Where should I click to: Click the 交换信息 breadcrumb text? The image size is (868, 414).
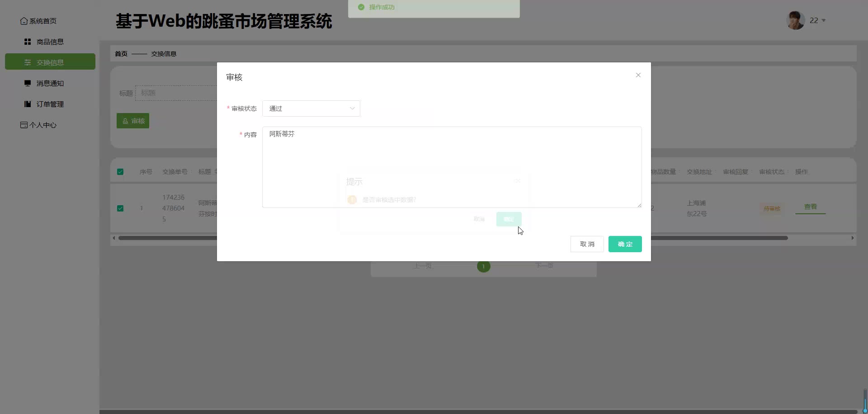click(164, 54)
